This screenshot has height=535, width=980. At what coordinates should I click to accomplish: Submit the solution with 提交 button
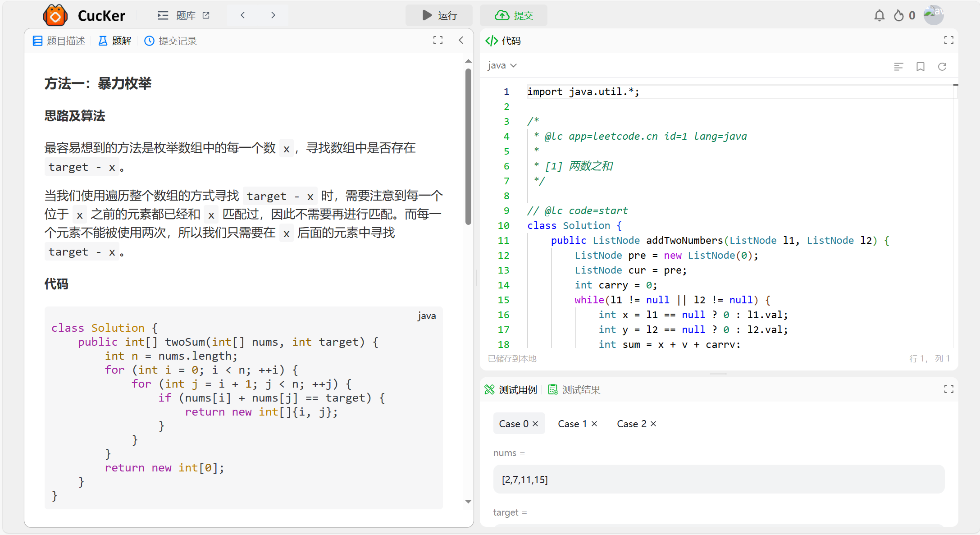[x=514, y=15]
